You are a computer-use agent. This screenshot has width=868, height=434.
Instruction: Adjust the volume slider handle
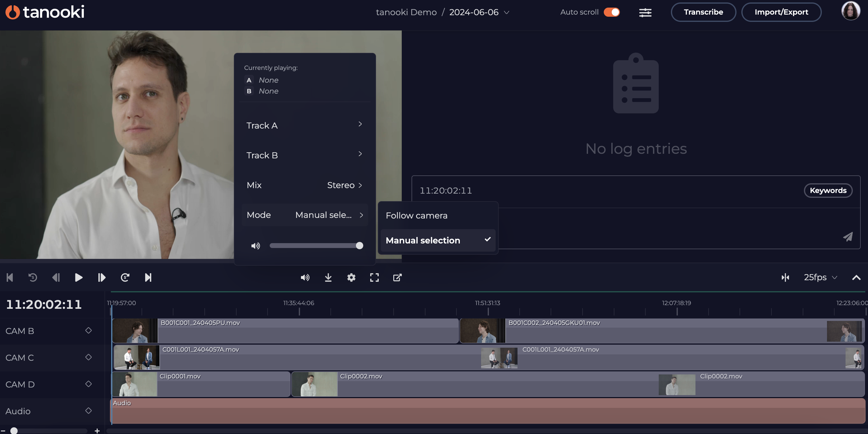[x=360, y=246]
